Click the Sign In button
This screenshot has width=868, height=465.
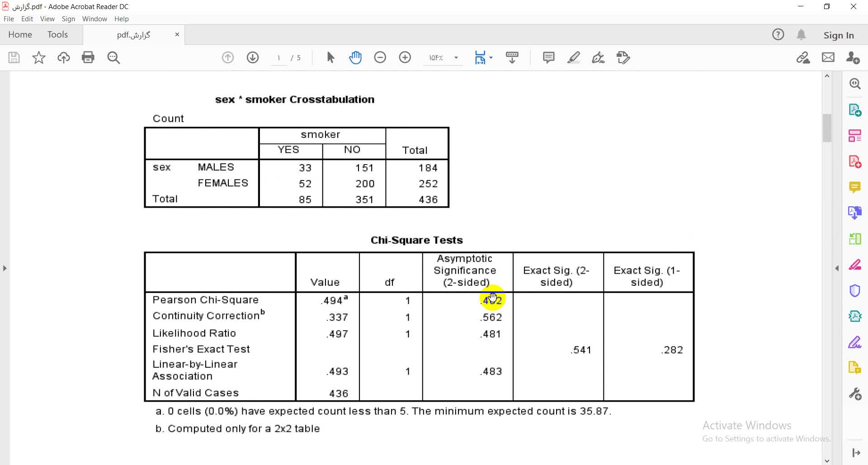click(838, 35)
